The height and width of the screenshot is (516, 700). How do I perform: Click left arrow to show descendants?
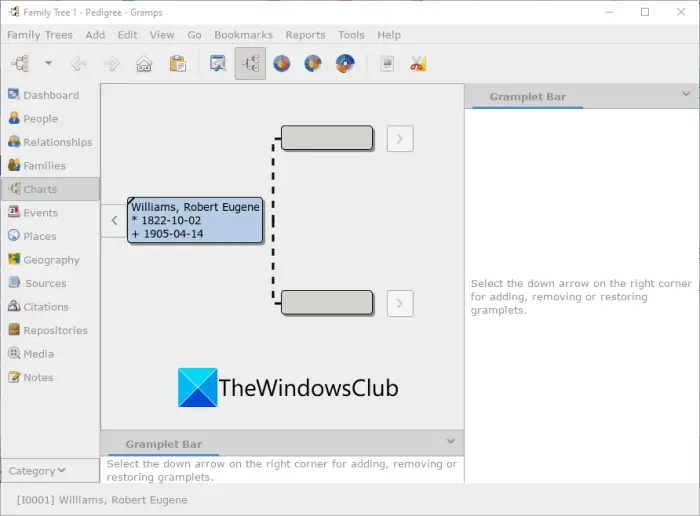pos(114,221)
